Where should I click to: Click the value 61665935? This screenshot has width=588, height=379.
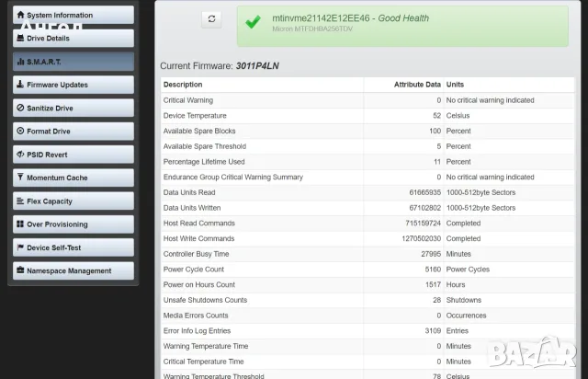pos(424,192)
